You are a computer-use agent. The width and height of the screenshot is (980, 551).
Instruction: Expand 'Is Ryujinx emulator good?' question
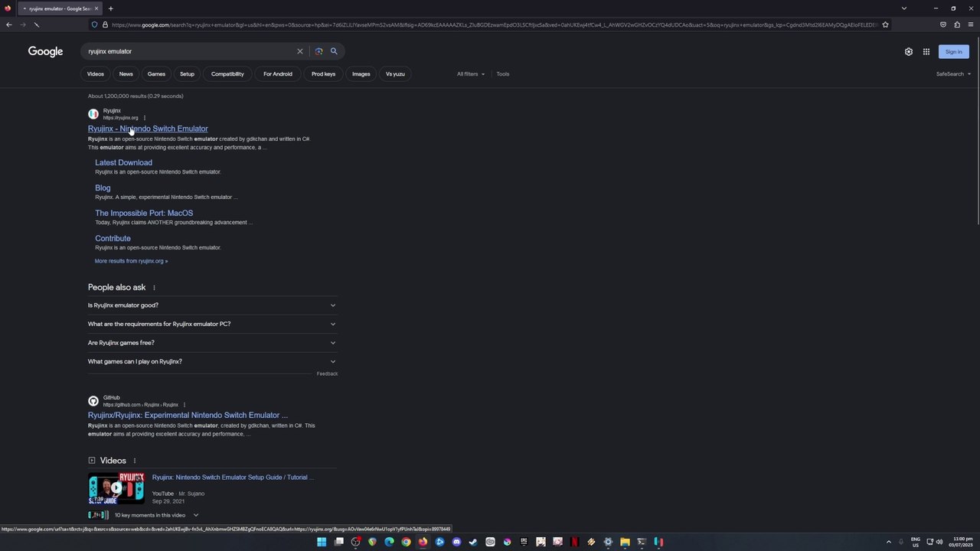[213, 305]
